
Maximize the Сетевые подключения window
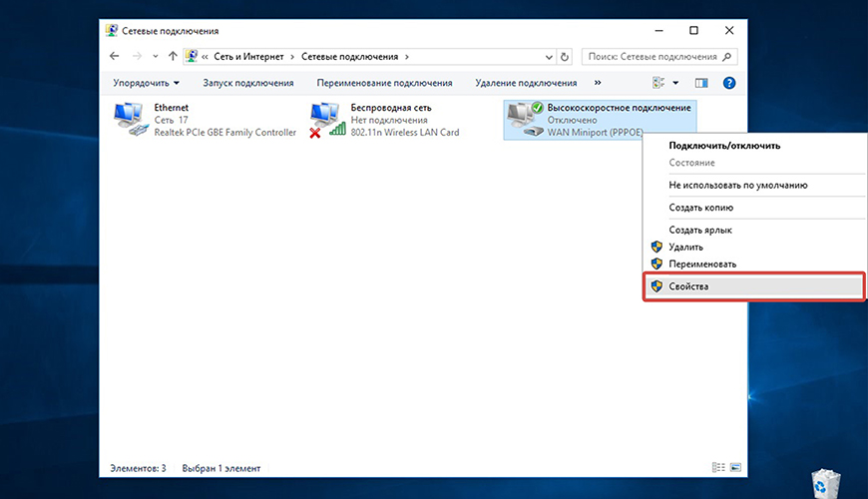(x=693, y=31)
